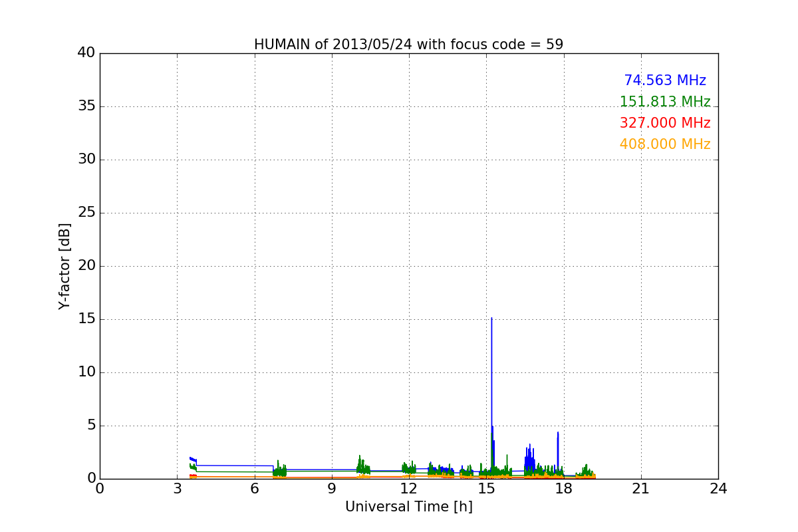Select the 151.813 MHz legend label
This screenshot has height=532, width=798.
pos(665,102)
